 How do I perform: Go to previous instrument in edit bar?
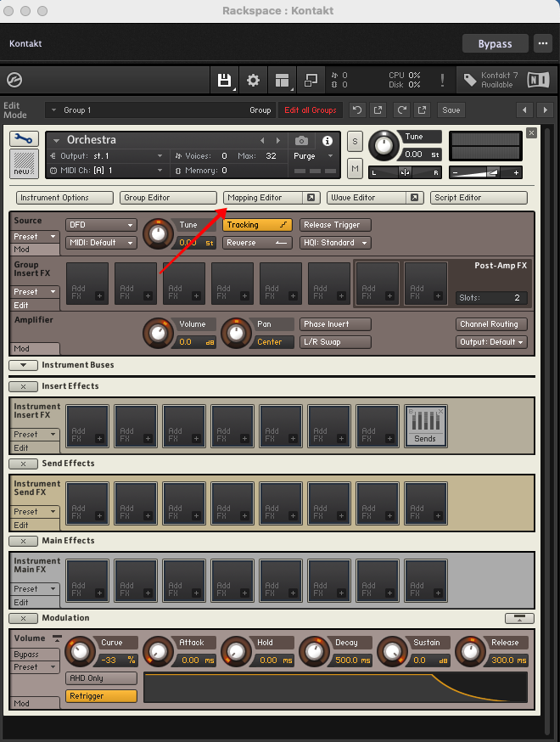524,110
